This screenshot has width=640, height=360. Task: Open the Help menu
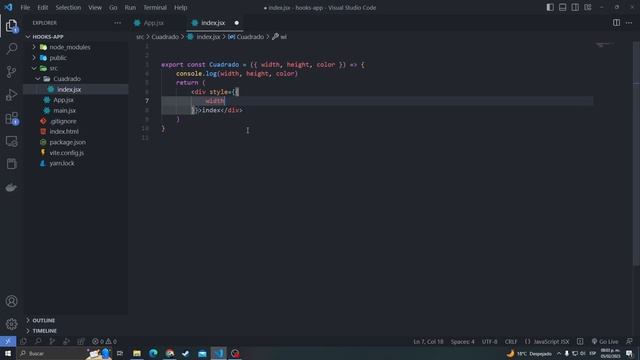click(x=180, y=7)
